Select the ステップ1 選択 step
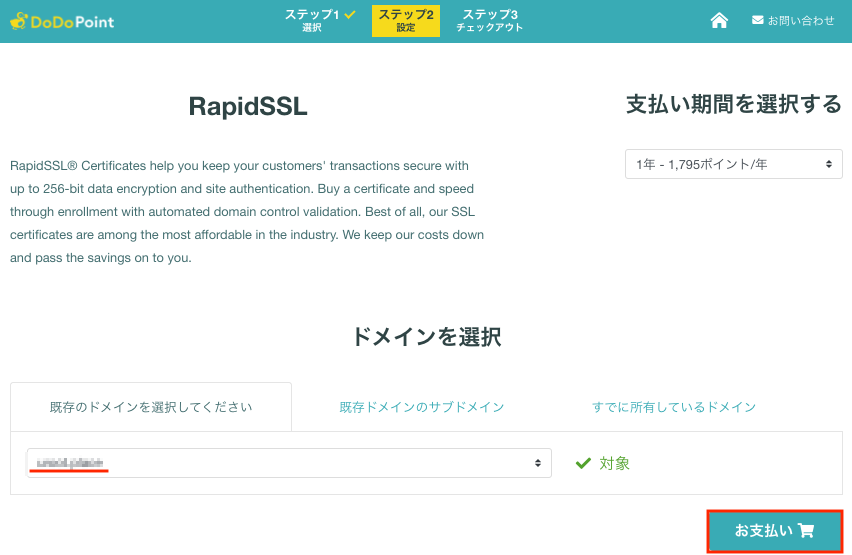The width and height of the screenshot is (852, 555). click(x=320, y=21)
